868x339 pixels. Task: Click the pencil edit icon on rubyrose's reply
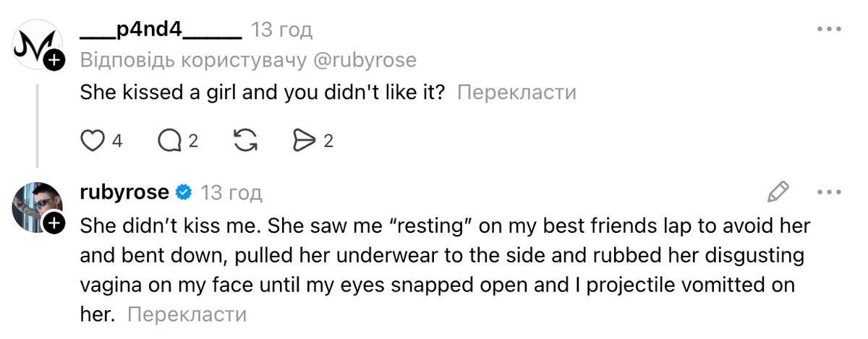pyautogui.click(x=778, y=192)
